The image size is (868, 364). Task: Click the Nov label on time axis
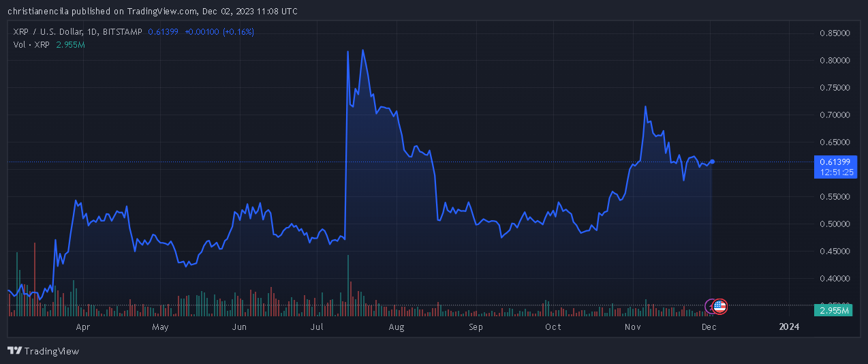click(x=633, y=327)
